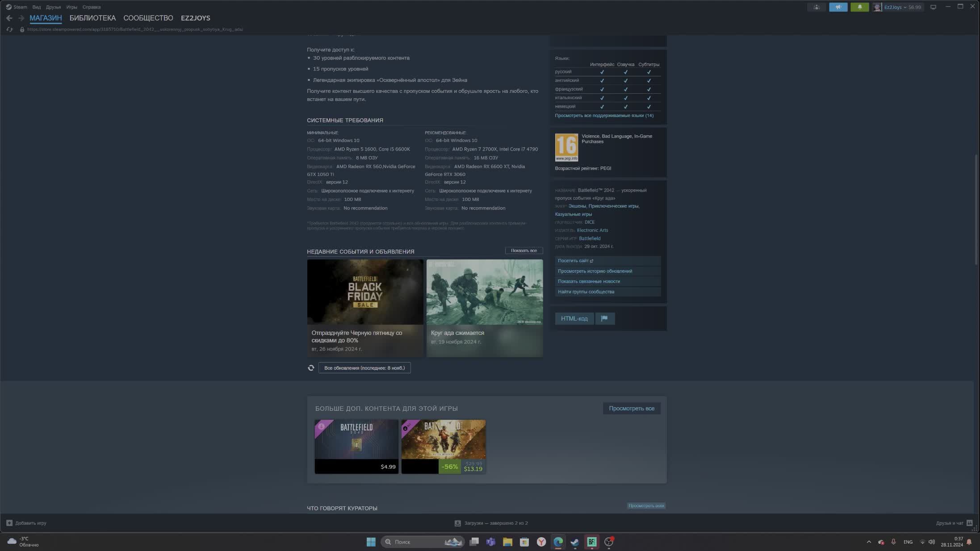
Task: Click the ENG language indicator
Action: point(908,542)
